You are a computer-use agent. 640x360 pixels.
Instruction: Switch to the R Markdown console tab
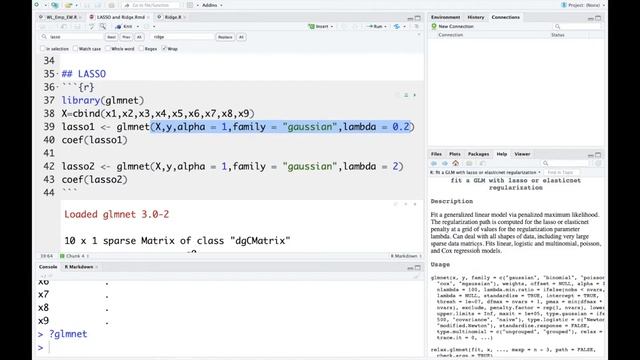coord(79,267)
